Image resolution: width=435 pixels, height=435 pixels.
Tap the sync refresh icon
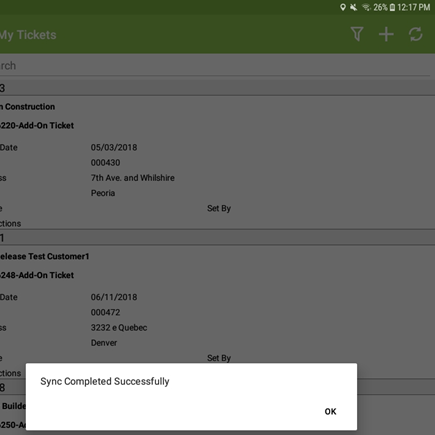point(416,34)
